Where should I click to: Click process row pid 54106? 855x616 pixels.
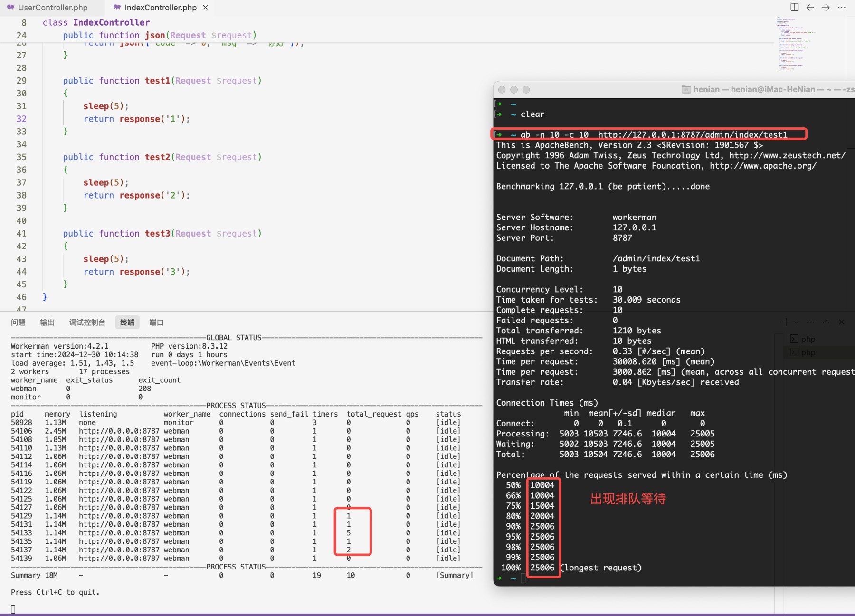pyautogui.click(x=236, y=431)
